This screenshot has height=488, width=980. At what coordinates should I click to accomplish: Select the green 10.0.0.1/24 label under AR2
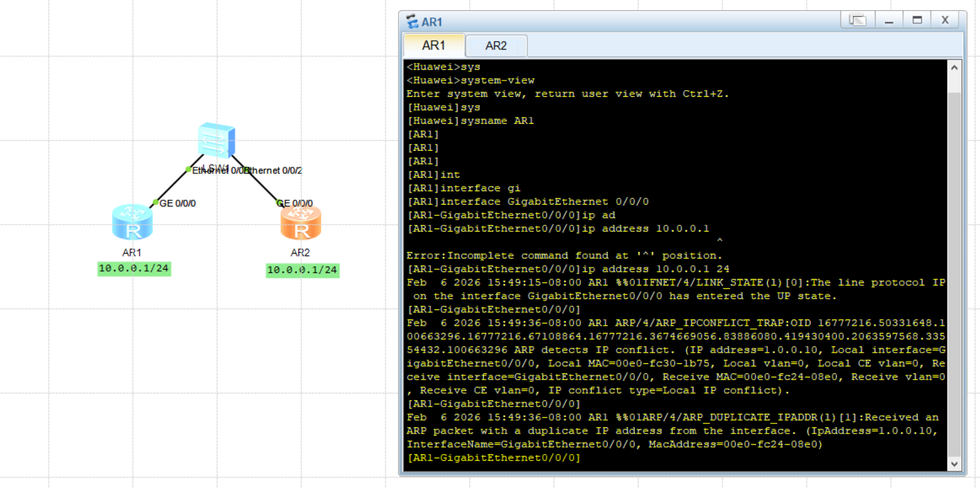click(302, 270)
